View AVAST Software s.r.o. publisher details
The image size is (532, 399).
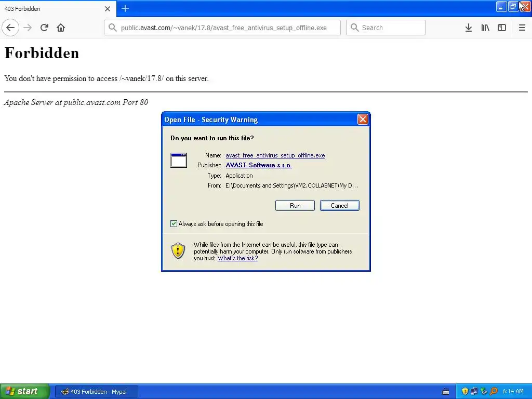tap(259, 165)
